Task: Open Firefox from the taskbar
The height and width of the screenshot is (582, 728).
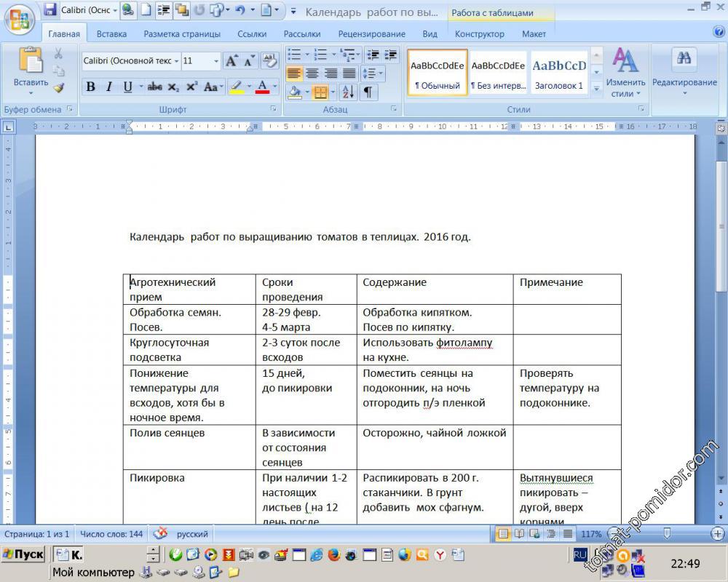Action: [x=334, y=554]
